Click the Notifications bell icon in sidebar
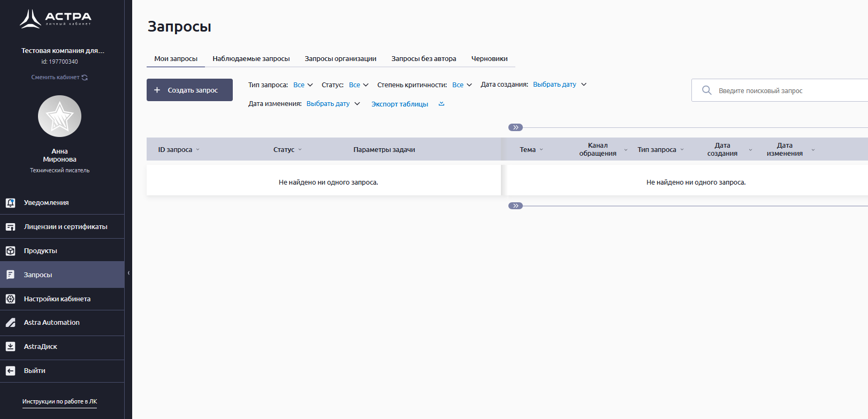Screen dimensions: 868x419 click(x=10, y=203)
